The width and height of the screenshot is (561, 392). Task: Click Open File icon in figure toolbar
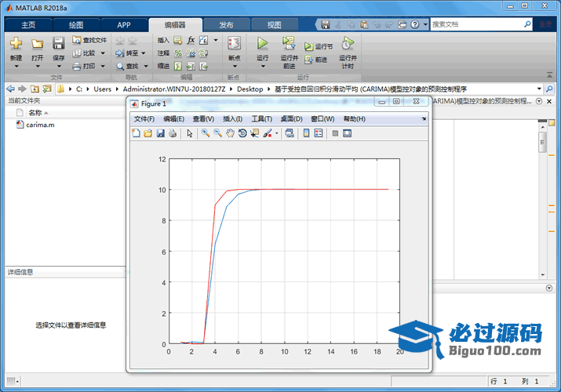coord(148,133)
